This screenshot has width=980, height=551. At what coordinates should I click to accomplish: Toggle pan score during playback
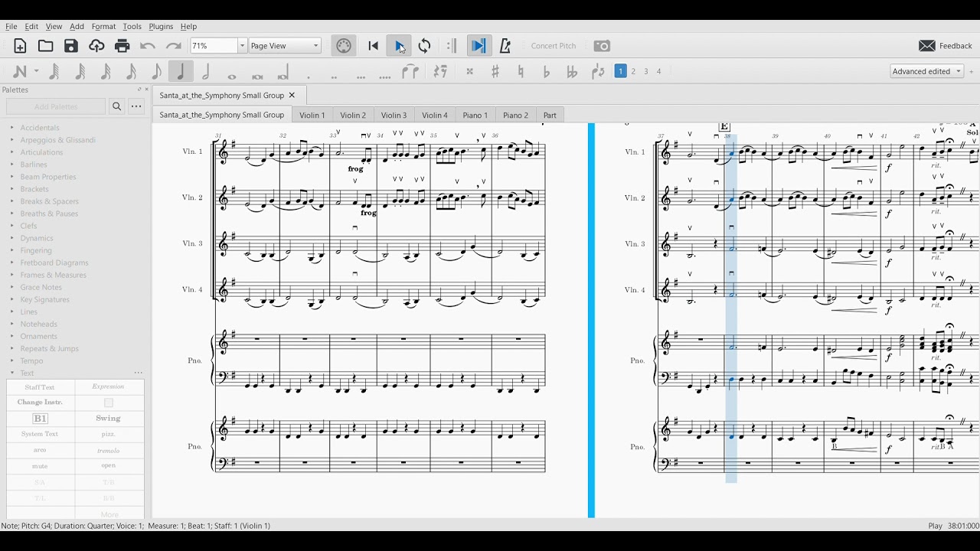pos(479,46)
